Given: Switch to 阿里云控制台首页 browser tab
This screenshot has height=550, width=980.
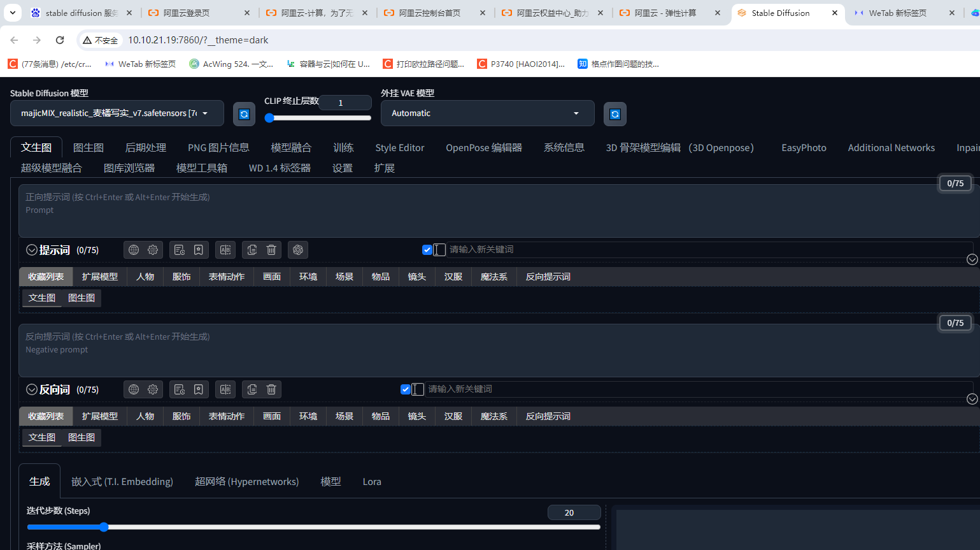Looking at the screenshot, I should (x=436, y=13).
